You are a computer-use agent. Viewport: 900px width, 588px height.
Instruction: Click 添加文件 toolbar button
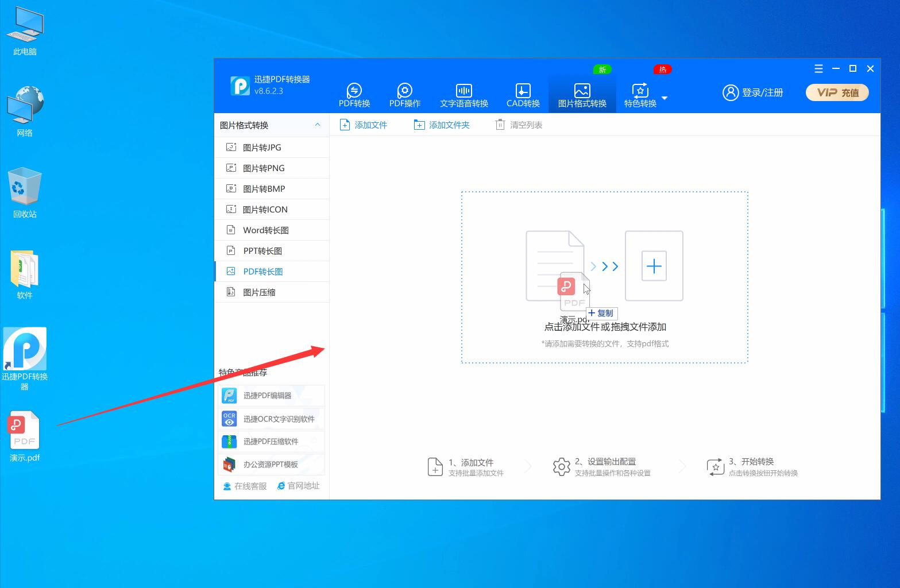[364, 125]
